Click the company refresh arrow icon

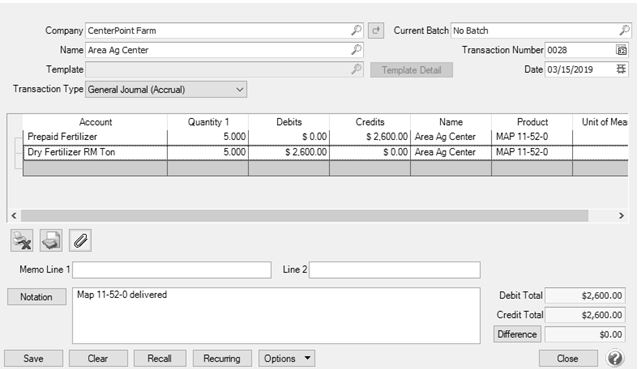click(x=376, y=31)
